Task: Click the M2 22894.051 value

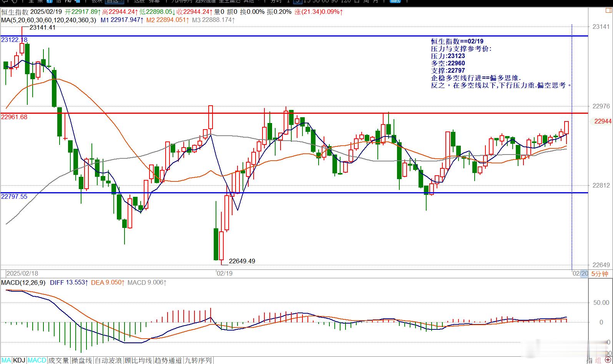Action: [168, 20]
